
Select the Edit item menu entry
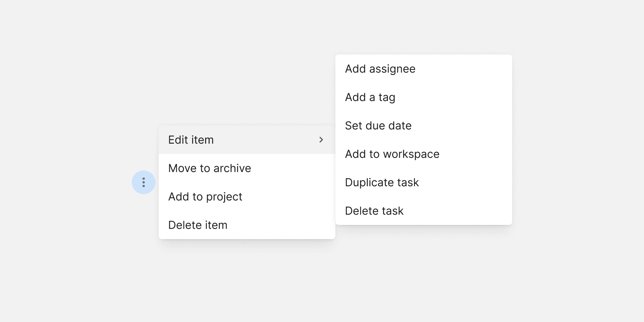(x=191, y=140)
